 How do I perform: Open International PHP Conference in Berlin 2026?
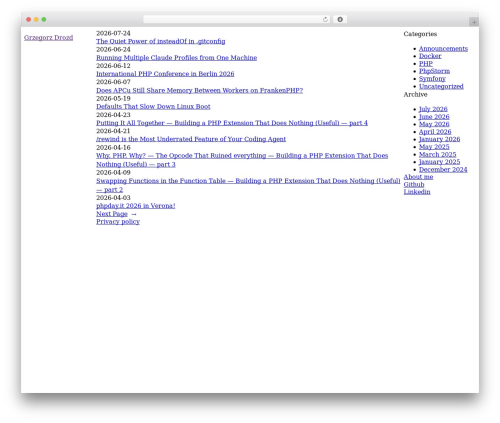165,74
